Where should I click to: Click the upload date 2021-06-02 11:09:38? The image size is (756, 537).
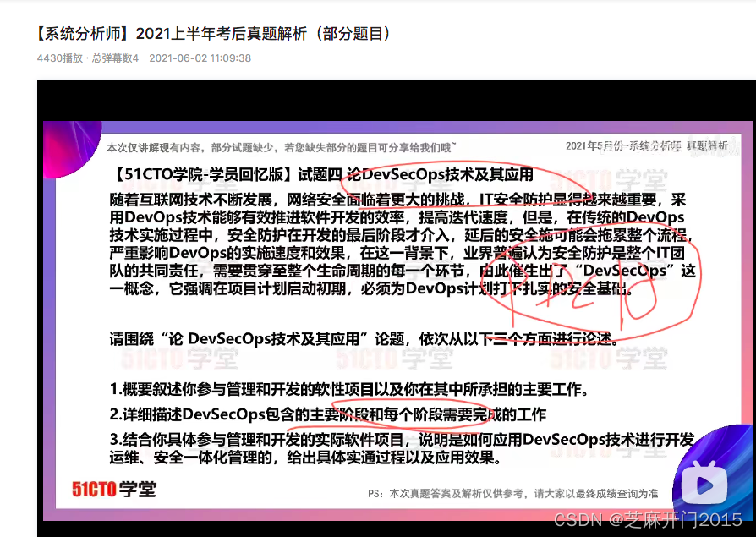[200, 58]
